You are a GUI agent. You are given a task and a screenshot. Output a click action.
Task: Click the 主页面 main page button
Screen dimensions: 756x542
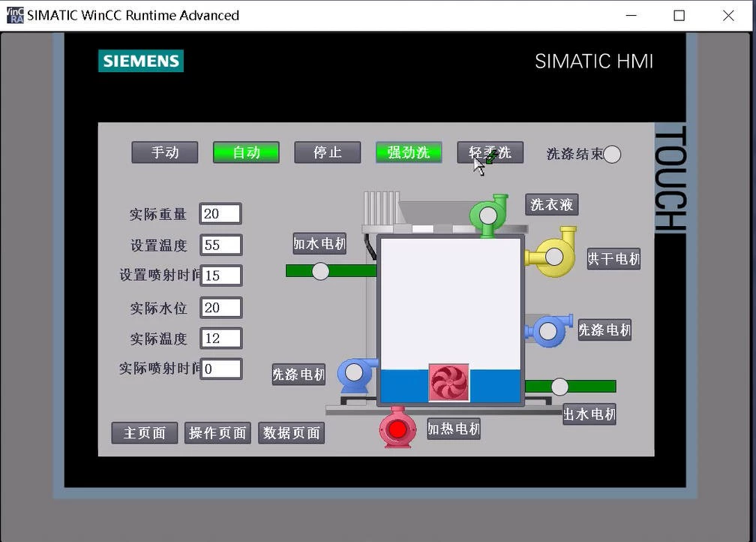tap(144, 432)
